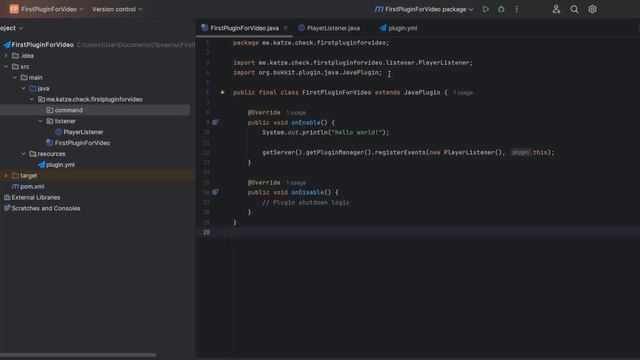Open the Version control dropdown
This screenshot has height=360, width=640.
[117, 9]
